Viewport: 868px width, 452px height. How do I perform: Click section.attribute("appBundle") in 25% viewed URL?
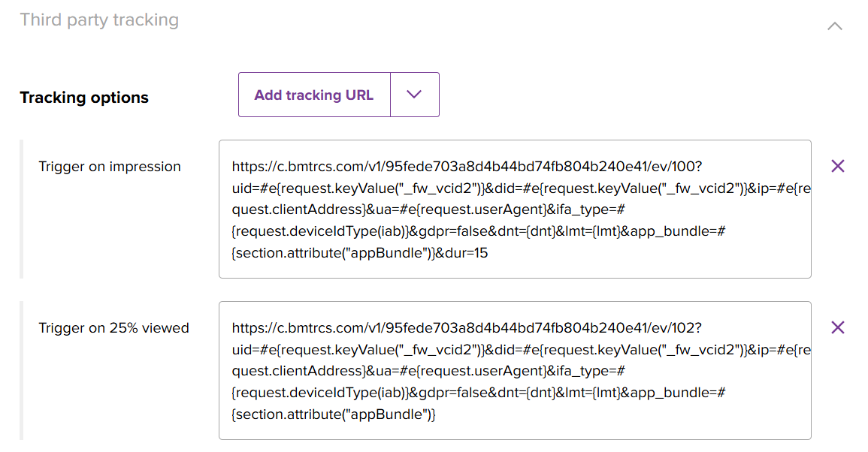pos(332,414)
